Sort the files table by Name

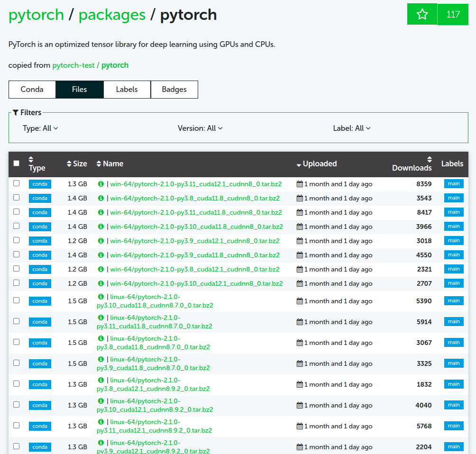[110, 164]
